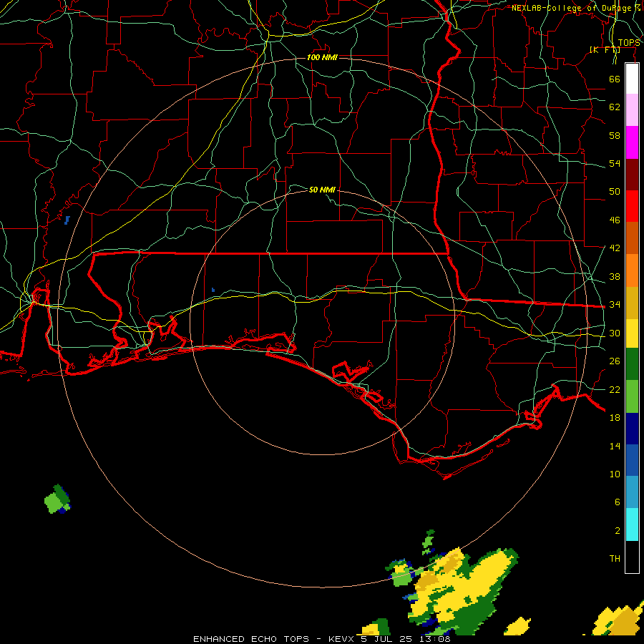644x644 pixels.
Task: Pick the bright yellow legend swatch
Action: (632, 333)
